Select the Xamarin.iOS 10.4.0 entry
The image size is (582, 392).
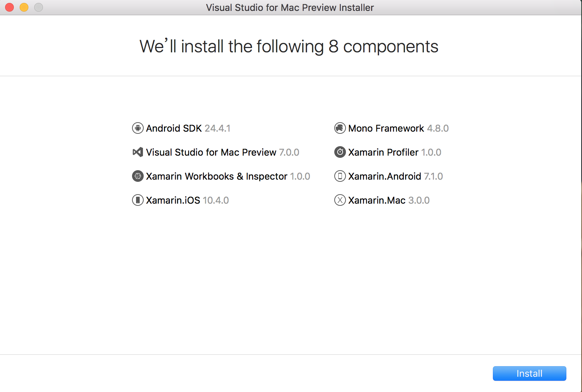click(187, 200)
